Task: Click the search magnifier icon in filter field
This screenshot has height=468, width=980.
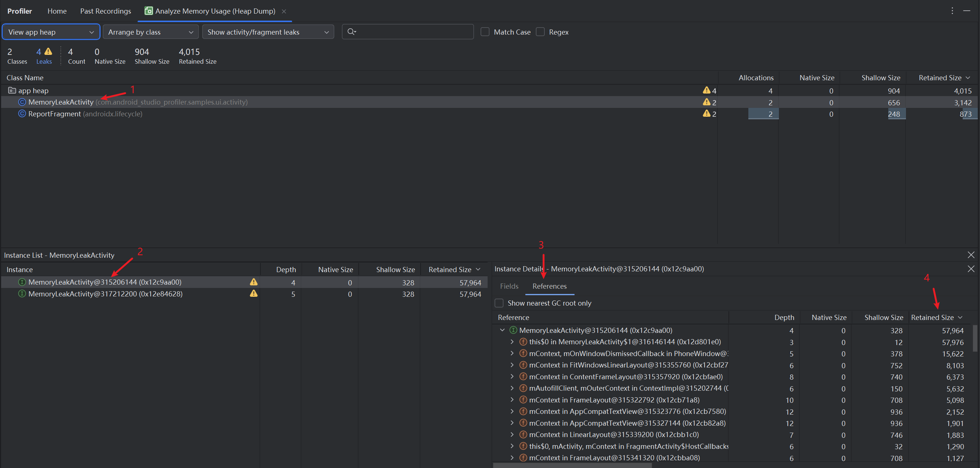Action: tap(351, 32)
